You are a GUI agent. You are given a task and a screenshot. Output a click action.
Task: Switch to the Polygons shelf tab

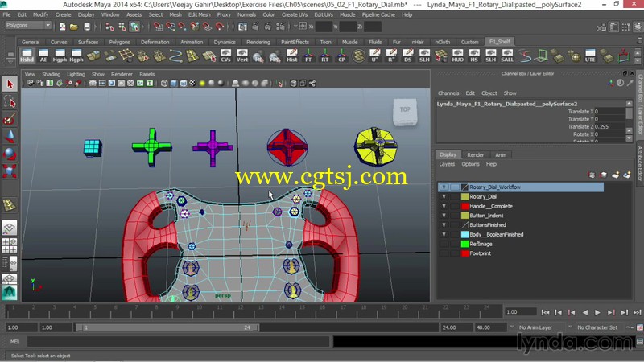[119, 42]
